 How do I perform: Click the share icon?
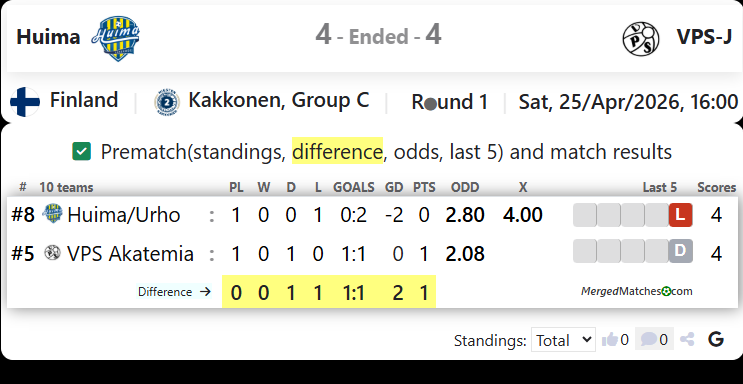click(687, 339)
